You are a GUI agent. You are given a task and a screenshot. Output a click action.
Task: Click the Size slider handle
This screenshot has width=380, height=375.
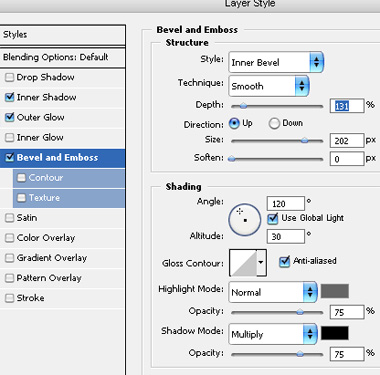304,141
